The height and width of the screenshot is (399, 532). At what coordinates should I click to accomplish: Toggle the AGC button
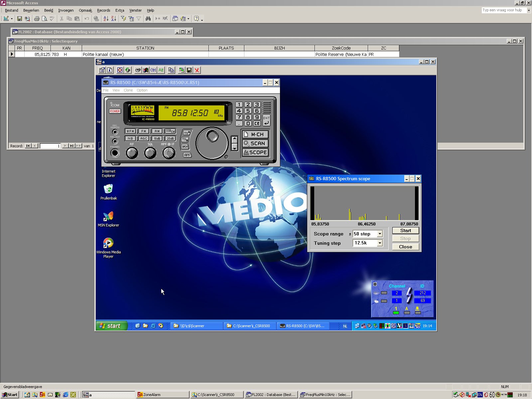coord(144,139)
